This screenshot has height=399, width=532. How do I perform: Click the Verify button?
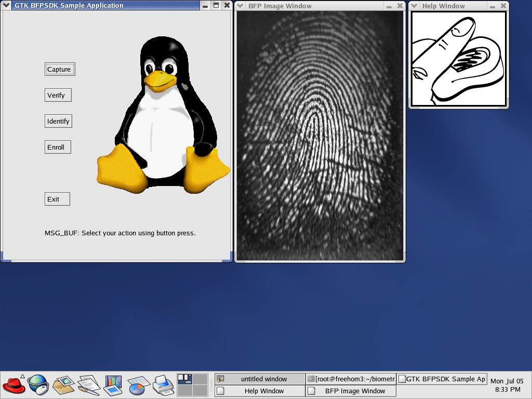pyautogui.click(x=58, y=95)
